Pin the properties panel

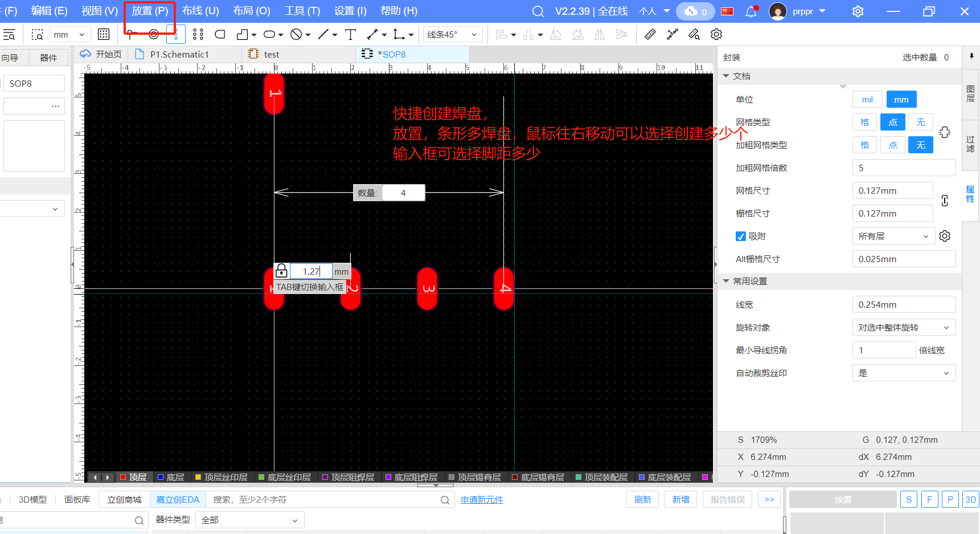(971, 56)
